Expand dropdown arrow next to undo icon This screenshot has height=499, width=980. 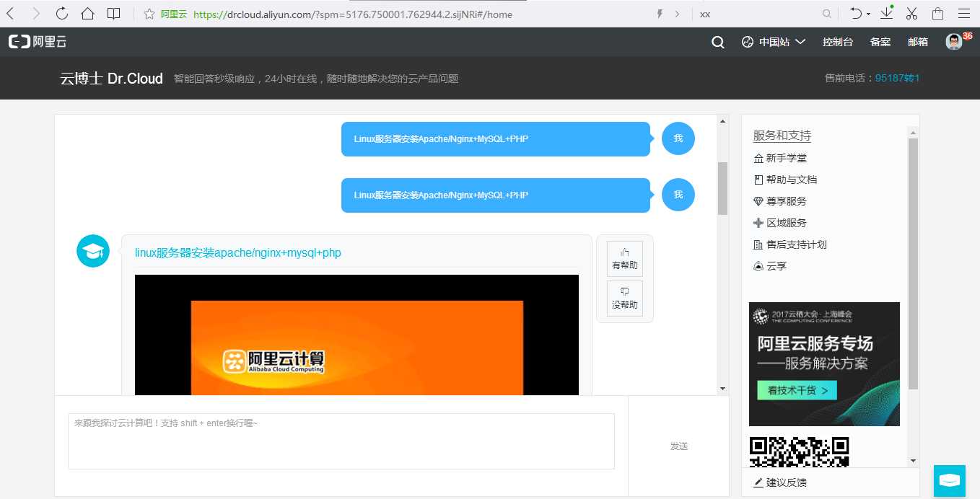click(x=868, y=14)
